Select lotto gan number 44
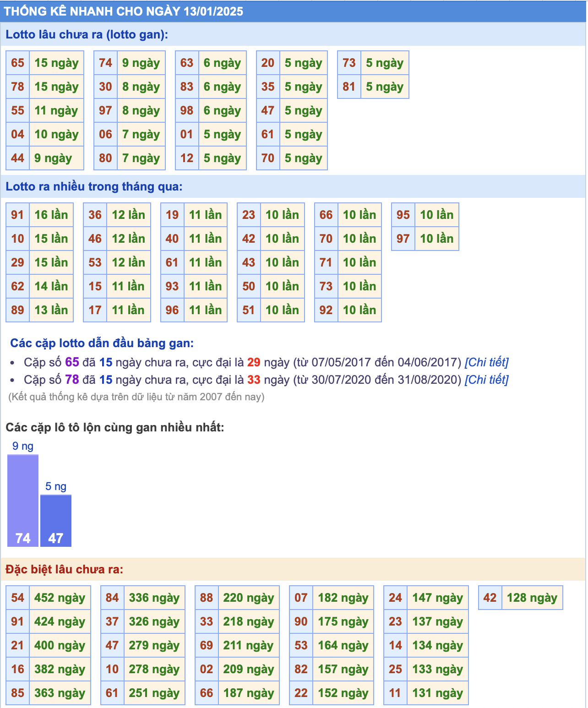 pos(18,158)
